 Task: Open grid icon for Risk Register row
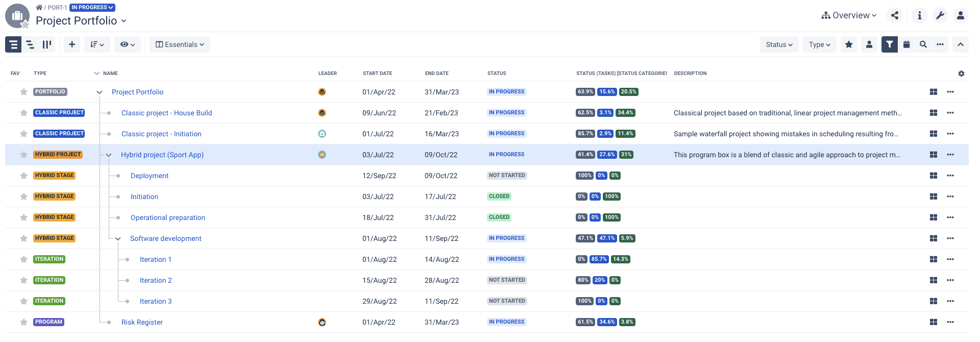tap(934, 322)
